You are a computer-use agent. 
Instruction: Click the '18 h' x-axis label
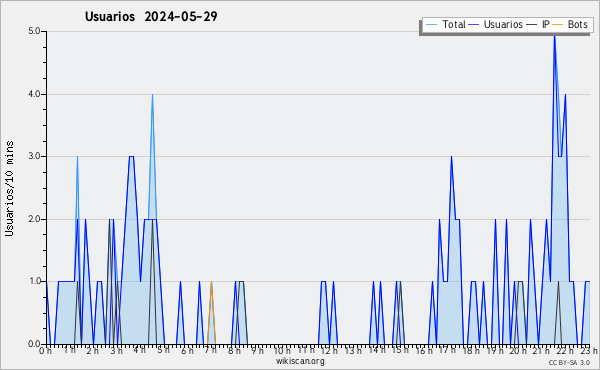pos(471,351)
